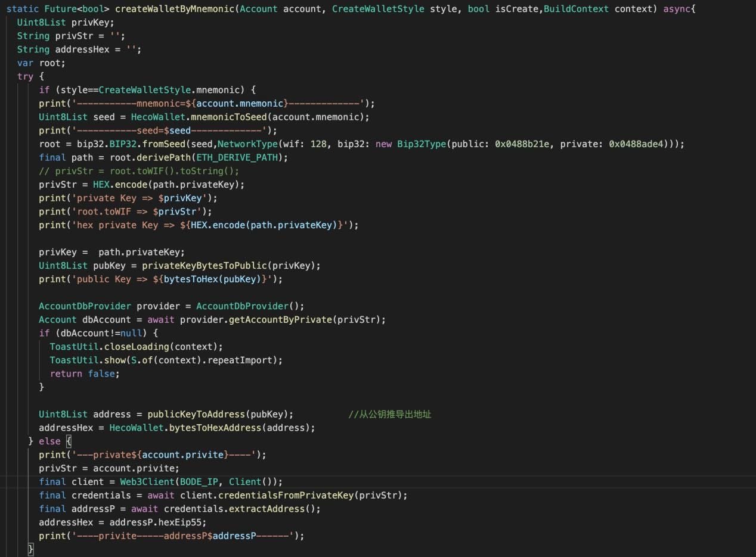This screenshot has width=756, height=557.
Task: Click the print line 'public Key => bytesToHex'
Action: tap(161, 279)
